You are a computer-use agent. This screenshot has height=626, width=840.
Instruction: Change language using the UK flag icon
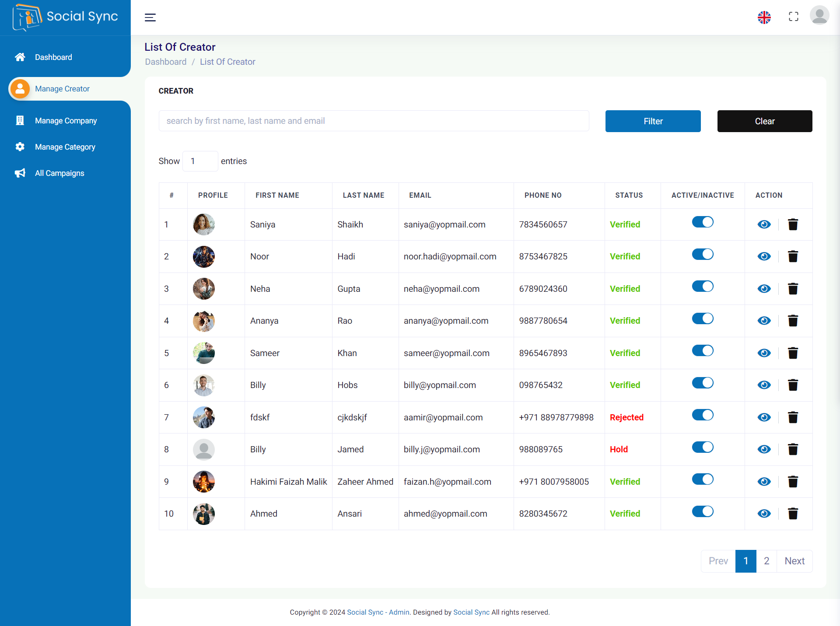pos(764,17)
